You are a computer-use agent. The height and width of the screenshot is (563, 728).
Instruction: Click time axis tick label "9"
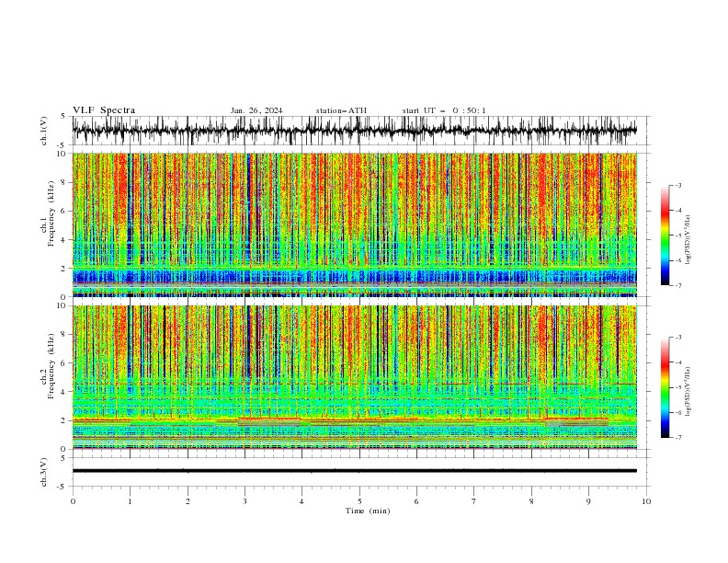[588, 501]
